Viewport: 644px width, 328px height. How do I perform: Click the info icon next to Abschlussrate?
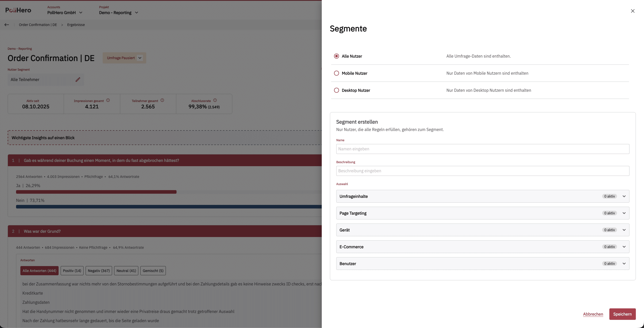(215, 100)
